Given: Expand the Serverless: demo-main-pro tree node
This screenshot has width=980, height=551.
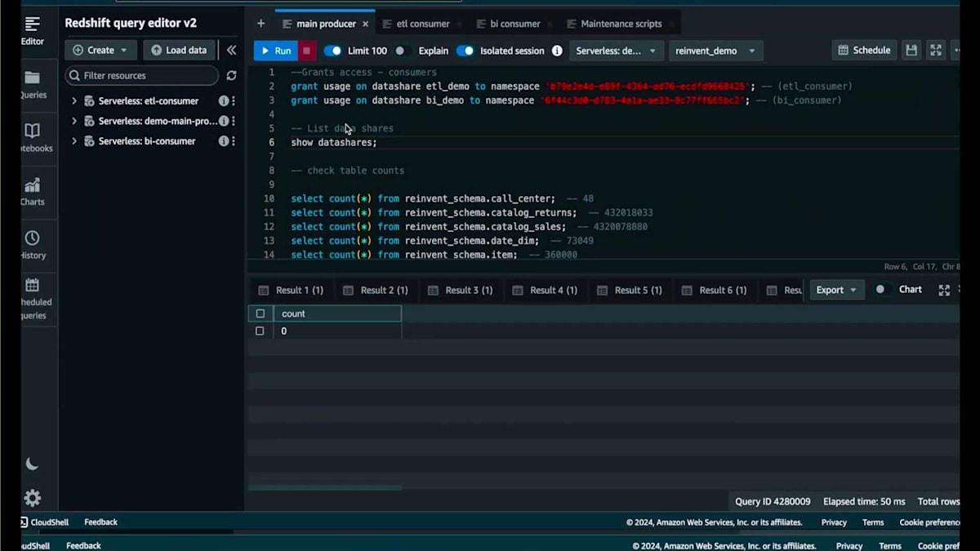Looking at the screenshot, I should coord(74,121).
